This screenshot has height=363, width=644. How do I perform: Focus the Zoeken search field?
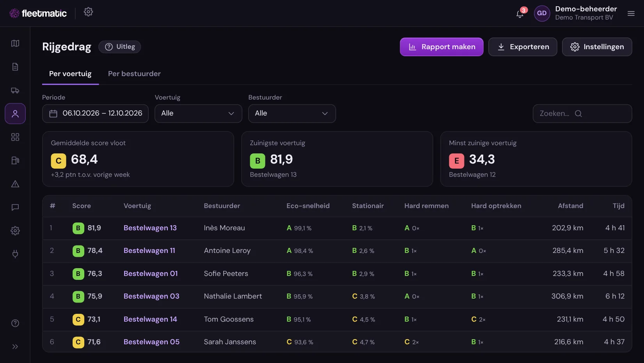[582, 114]
